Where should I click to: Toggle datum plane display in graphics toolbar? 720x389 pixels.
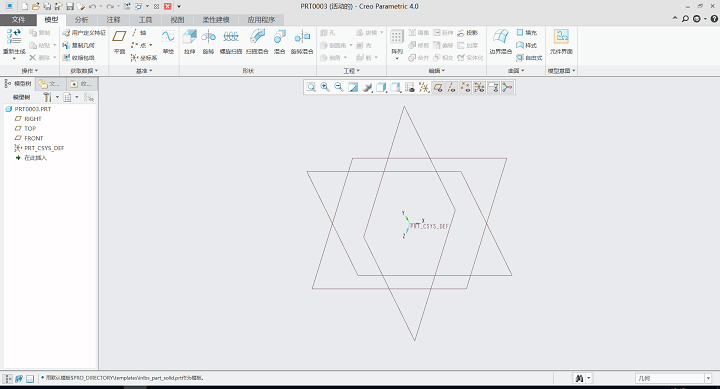pos(438,87)
